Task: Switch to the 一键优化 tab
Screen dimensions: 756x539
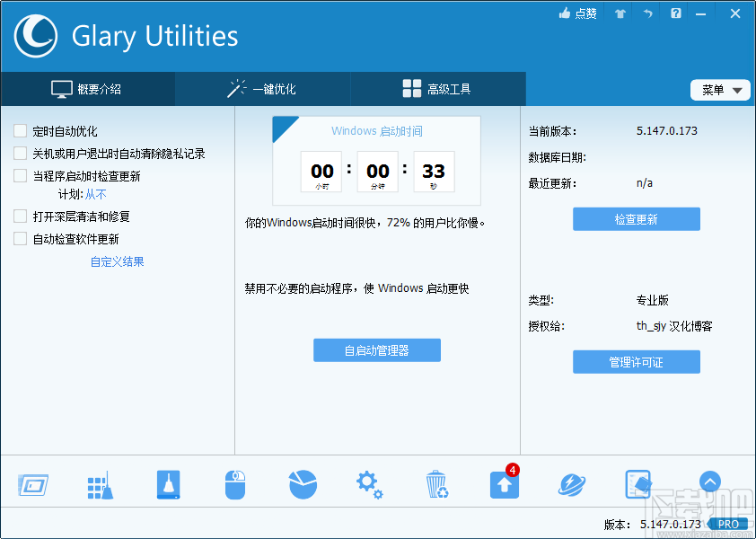Action: pyautogui.click(x=260, y=89)
